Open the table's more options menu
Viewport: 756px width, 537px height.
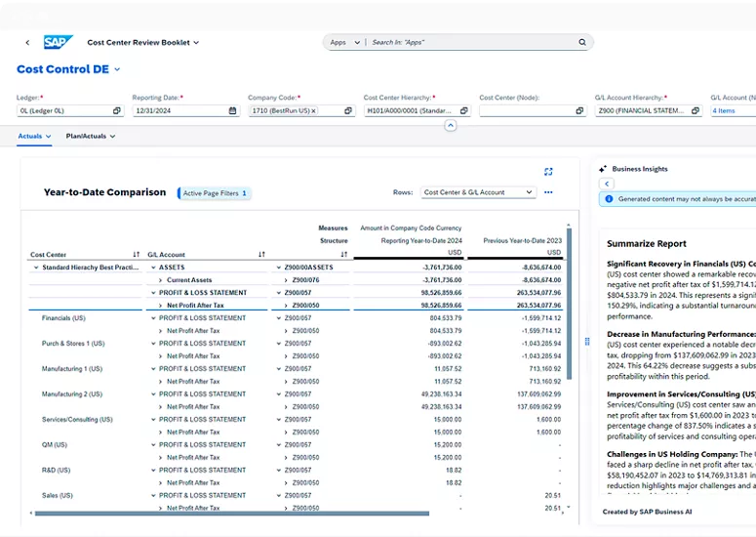[x=548, y=192]
